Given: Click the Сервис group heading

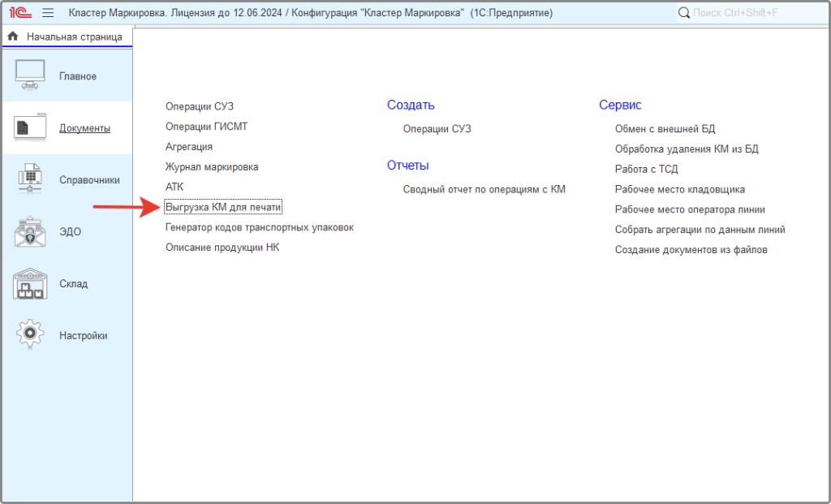Looking at the screenshot, I should (620, 105).
